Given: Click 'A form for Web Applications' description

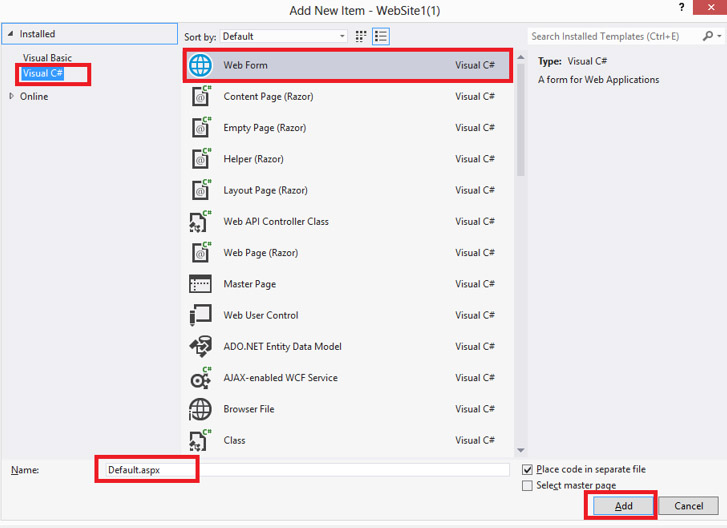Looking at the screenshot, I should click(x=599, y=80).
